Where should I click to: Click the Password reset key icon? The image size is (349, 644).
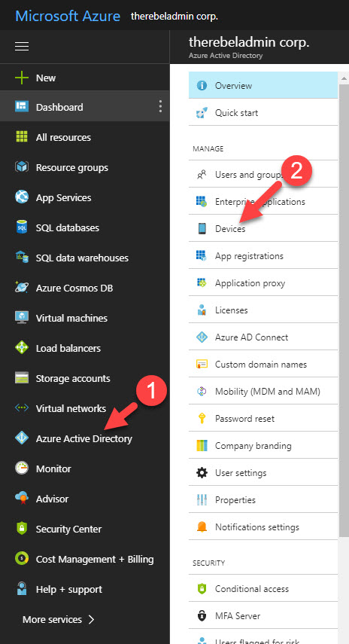point(202,419)
